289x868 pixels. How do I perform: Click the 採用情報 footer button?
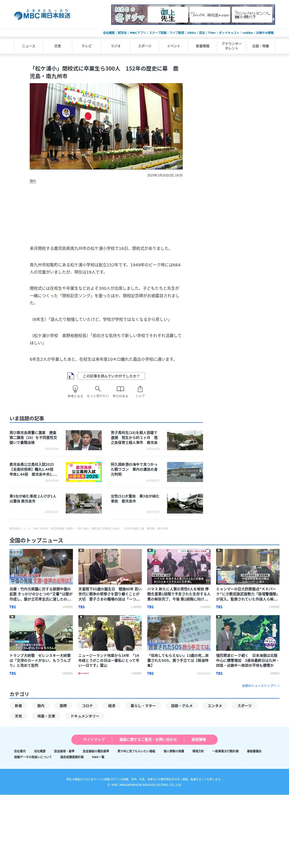pos(199,739)
